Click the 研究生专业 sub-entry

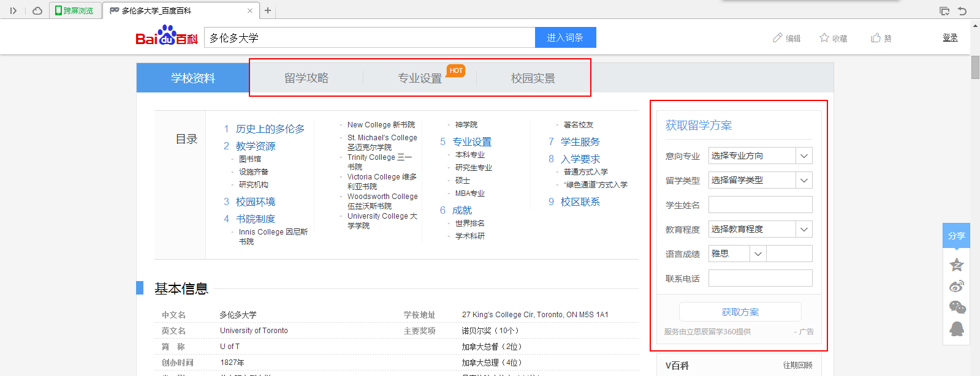[474, 167]
